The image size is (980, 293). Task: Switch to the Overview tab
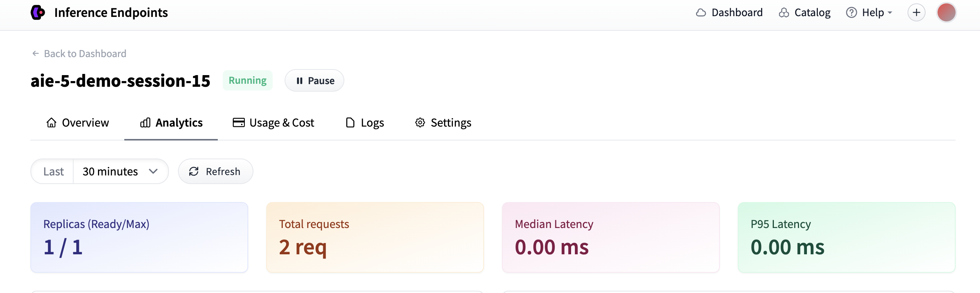click(x=77, y=123)
